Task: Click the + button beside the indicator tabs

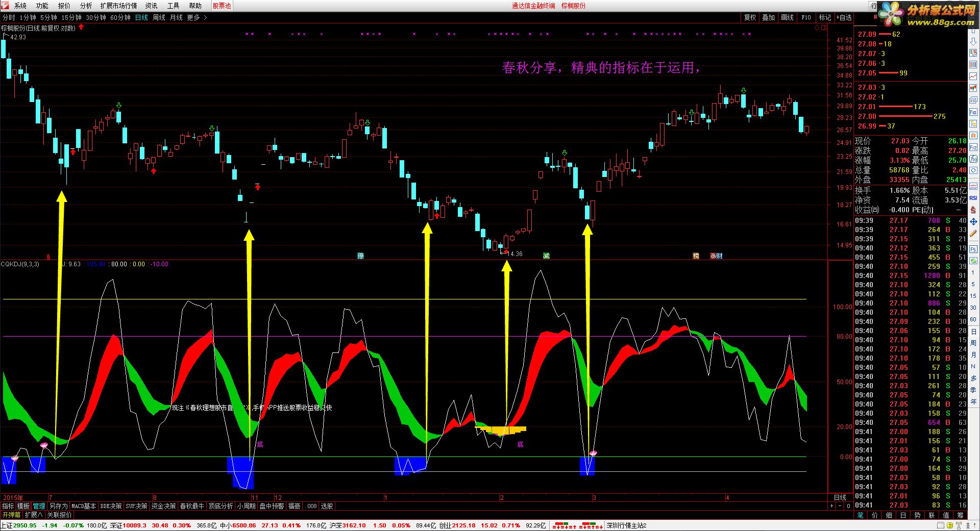Action: 831,506
